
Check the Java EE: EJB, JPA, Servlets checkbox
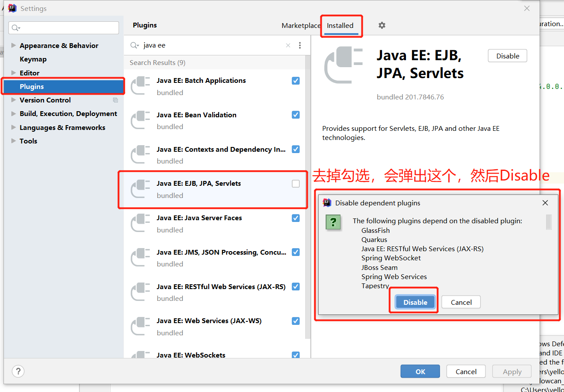tap(296, 184)
